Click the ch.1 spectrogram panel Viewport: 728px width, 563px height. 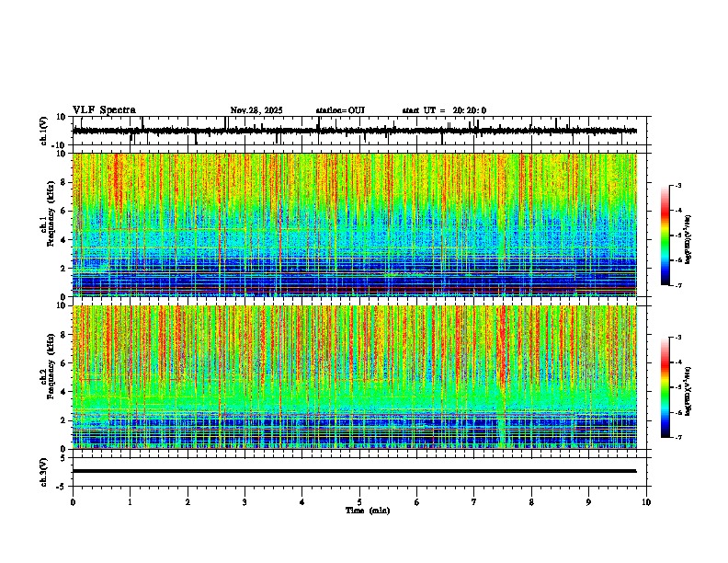(355, 224)
